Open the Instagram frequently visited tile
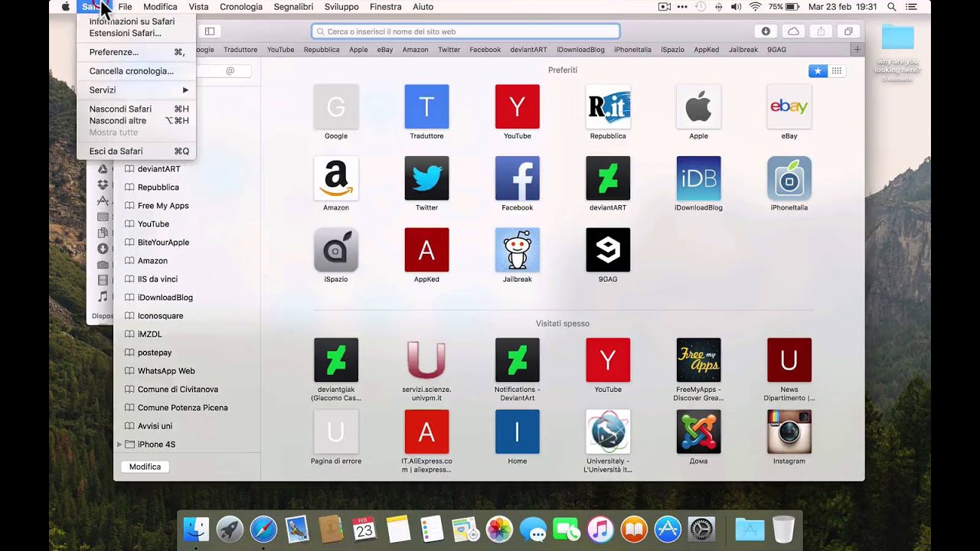This screenshot has height=551, width=980. click(789, 432)
